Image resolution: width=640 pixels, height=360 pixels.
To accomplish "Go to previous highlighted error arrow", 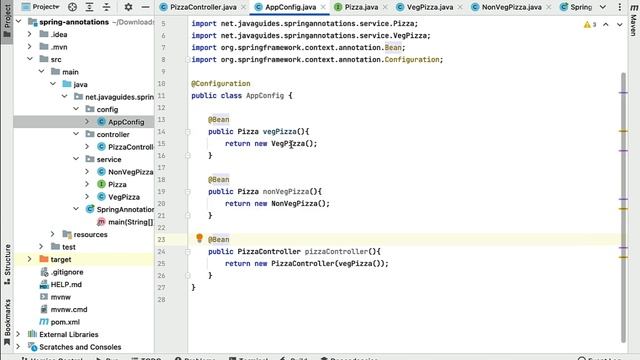I will pyautogui.click(x=606, y=24).
